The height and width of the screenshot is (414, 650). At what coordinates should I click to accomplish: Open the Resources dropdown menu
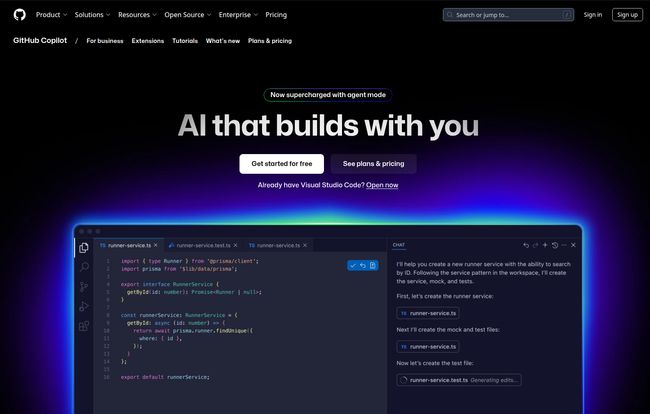coord(137,15)
